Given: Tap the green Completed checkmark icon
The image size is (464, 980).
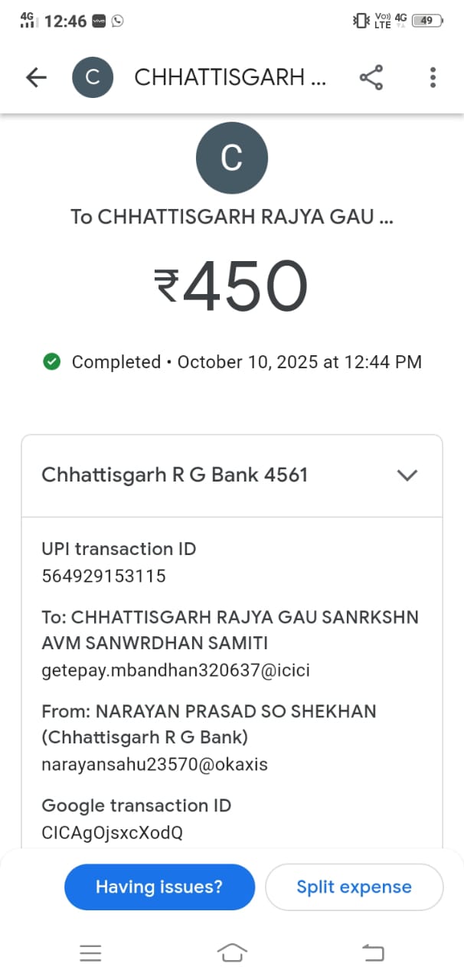Looking at the screenshot, I should point(52,362).
